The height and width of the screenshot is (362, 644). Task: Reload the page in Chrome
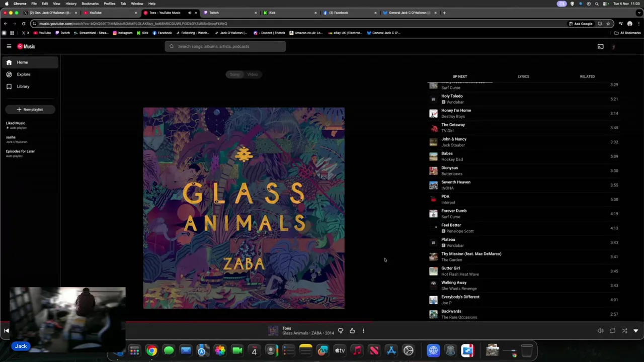click(x=23, y=24)
